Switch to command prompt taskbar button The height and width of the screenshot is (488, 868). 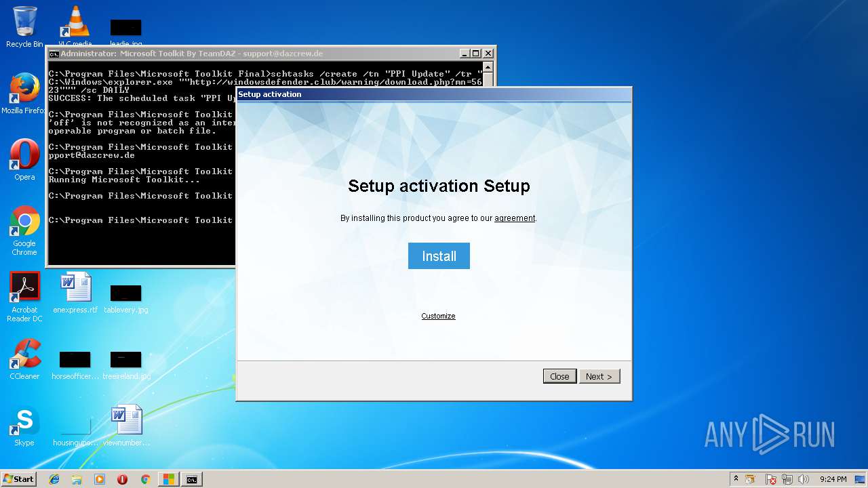[x=192, y=479]
